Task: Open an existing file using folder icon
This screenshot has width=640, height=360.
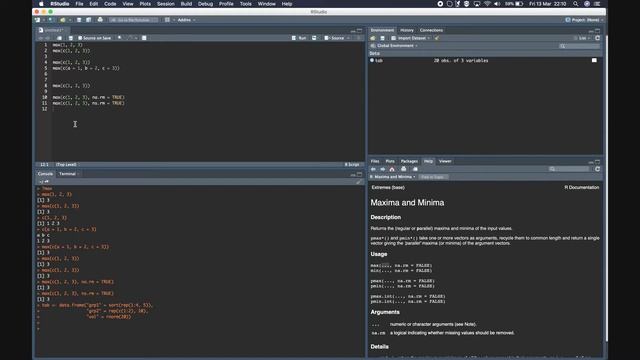Action: point(63,20)
